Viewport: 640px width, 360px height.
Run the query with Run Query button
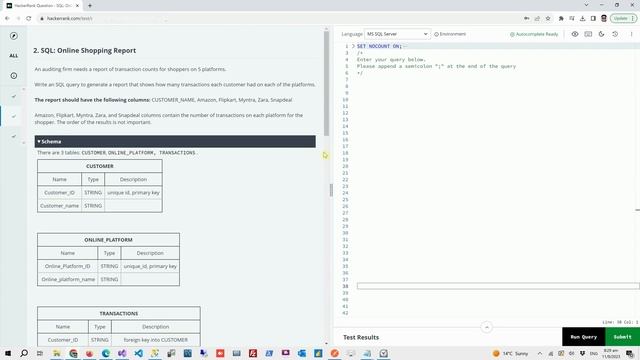click(584, 337)
